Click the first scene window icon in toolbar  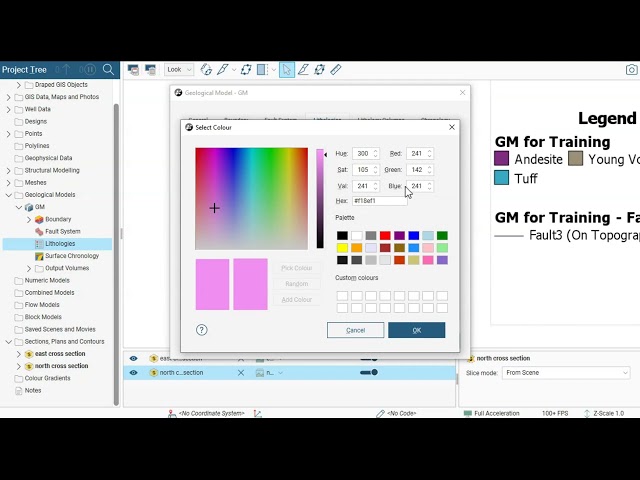click(133, 70)
